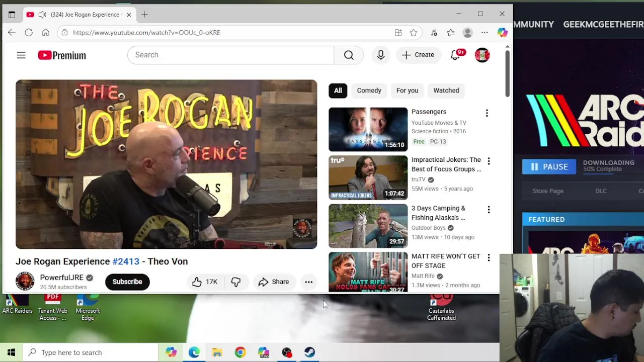Screen dimensions: 644x362
Task: Open options for Matt Rife video
Action: (x=489, y=257)
